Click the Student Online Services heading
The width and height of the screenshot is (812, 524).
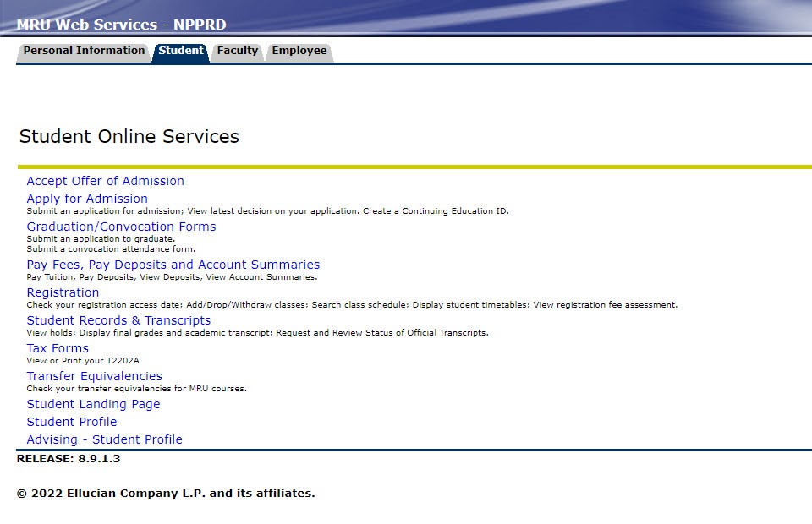[129, 137]
